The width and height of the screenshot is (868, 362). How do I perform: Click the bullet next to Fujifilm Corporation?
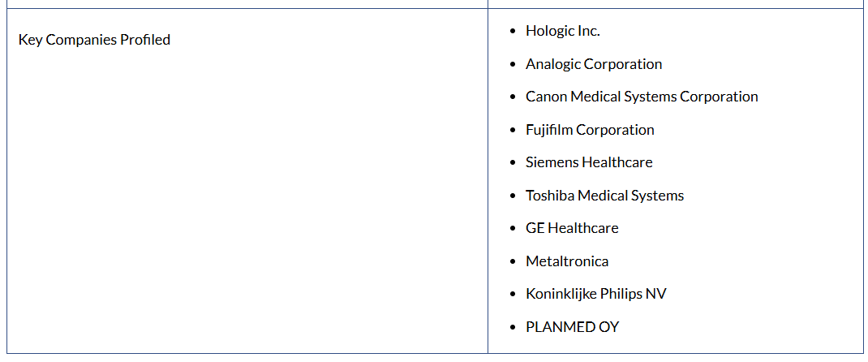[512, 131]
